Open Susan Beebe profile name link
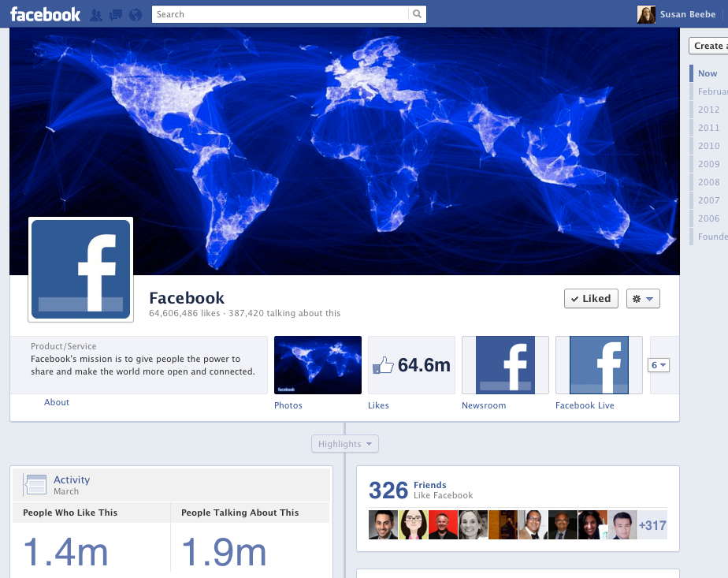The width and height of the screenshot is (728, 578). tap(688, 14)
